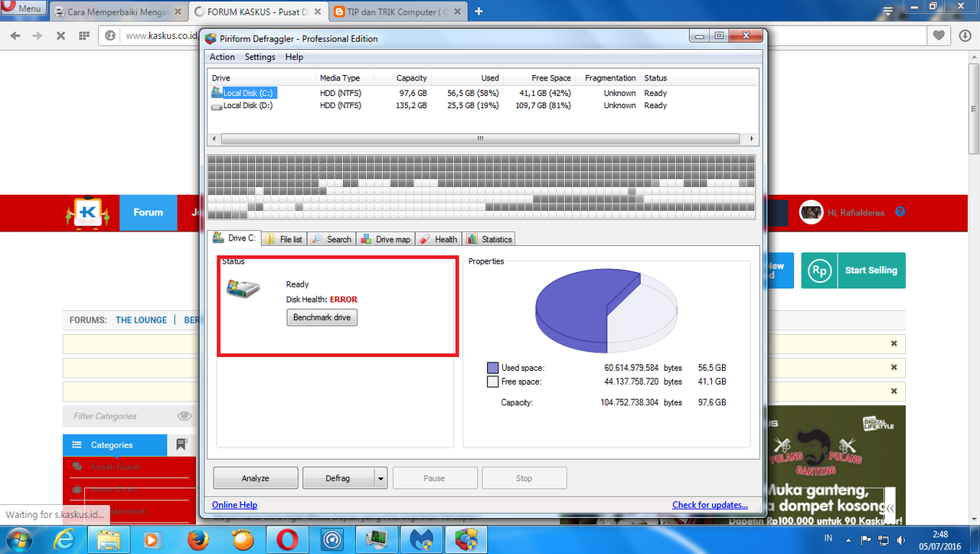Open the Help menu in Defraggler
Viewport: 980px width, 554px height.
pyautogui.click(x=294, y=57)
